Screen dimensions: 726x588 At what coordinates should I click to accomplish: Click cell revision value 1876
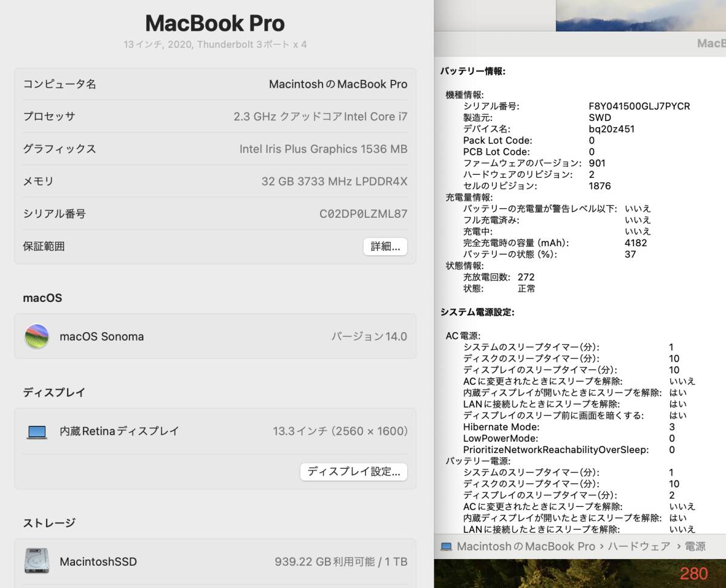coord(600,186)
